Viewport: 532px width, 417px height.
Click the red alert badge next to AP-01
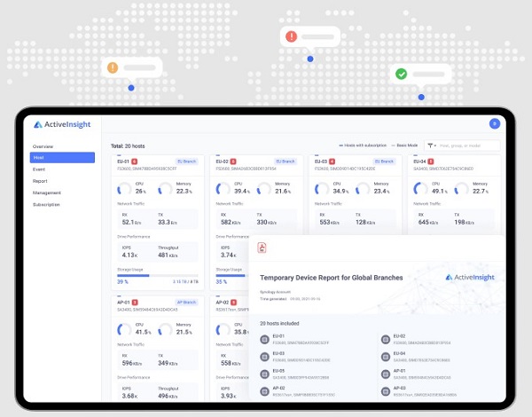click(136, 302)
